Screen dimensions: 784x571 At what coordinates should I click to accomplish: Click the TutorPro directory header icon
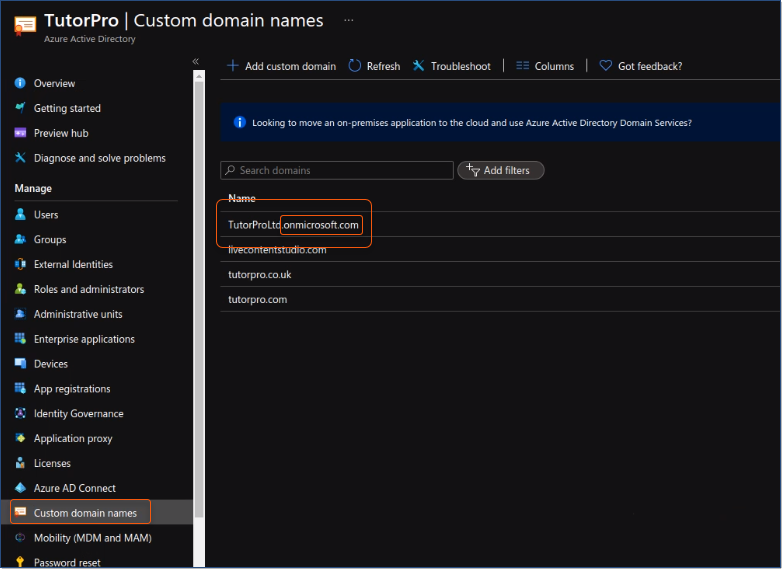point(24,25)
